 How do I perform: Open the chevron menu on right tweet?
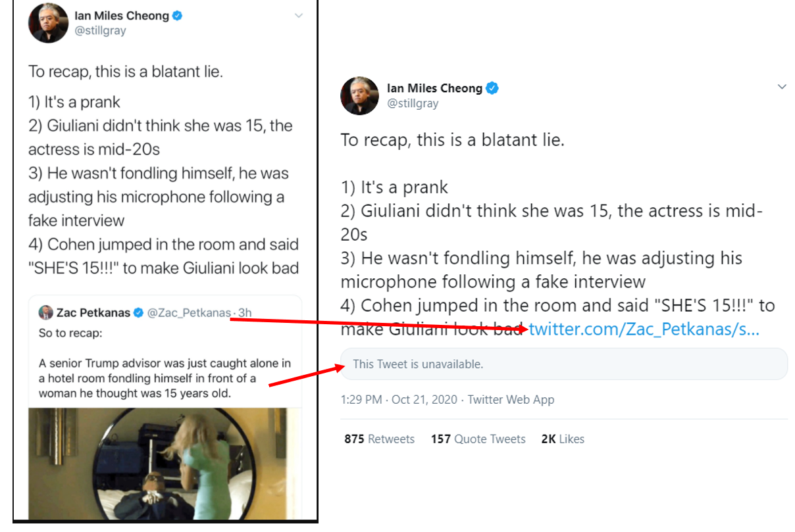tap(782, 87)
